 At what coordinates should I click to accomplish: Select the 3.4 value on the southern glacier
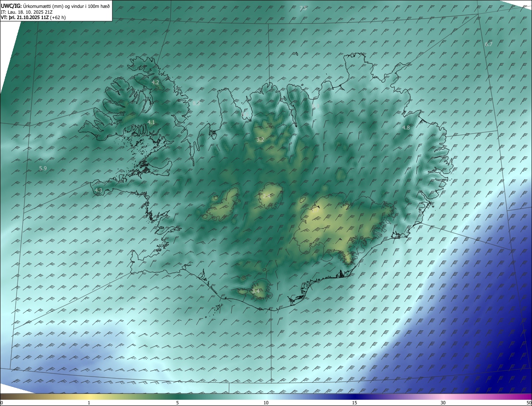tap(256, 291)
